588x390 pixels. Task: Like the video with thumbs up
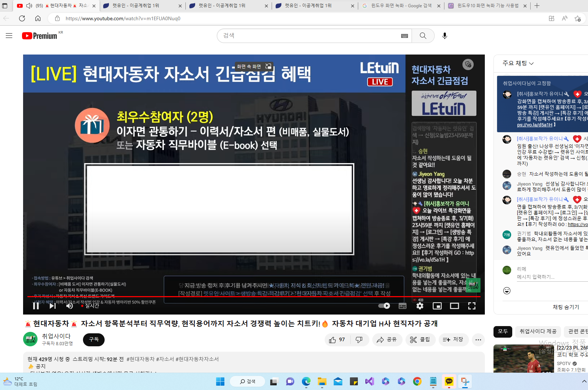[337, 339]
